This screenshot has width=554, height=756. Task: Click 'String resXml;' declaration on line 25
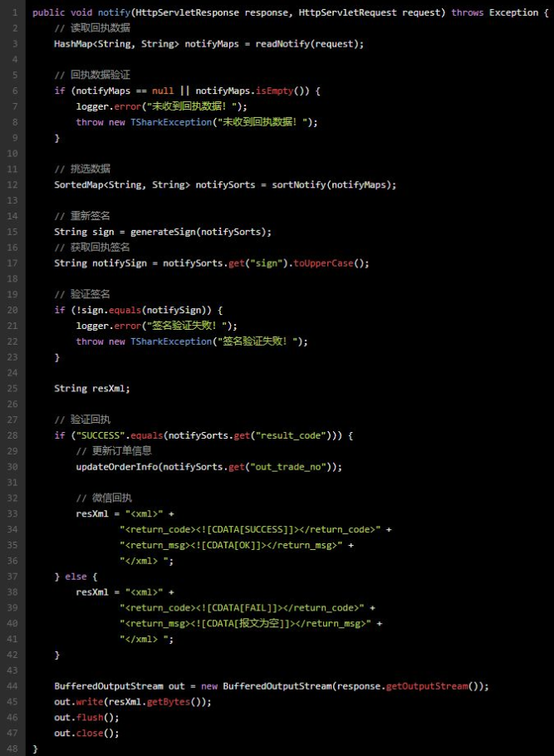[92, 389]
